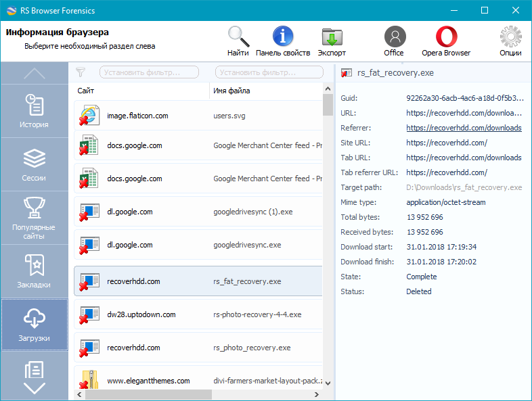
Task: Click the sidebar up arrow
Action: 35,73
